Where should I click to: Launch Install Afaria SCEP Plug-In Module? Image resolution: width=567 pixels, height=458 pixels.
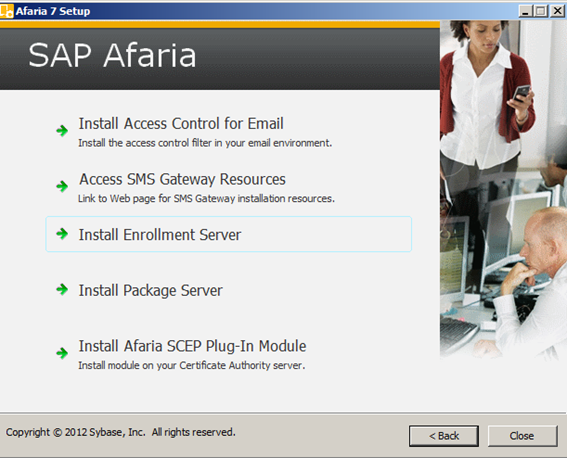click(x=192, y=346)
